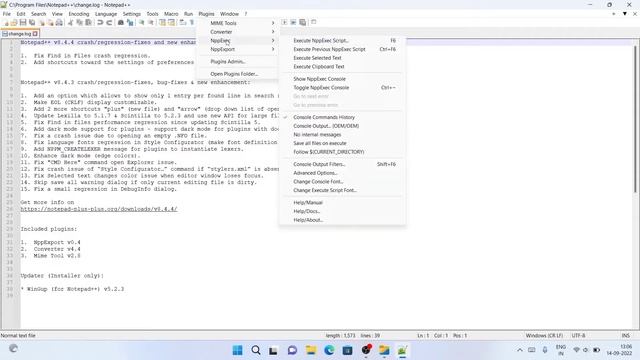This screenshot has width=640, height=360.
Task: Click the Cut scissors toolbar icon
Action: tap(70, 22)
